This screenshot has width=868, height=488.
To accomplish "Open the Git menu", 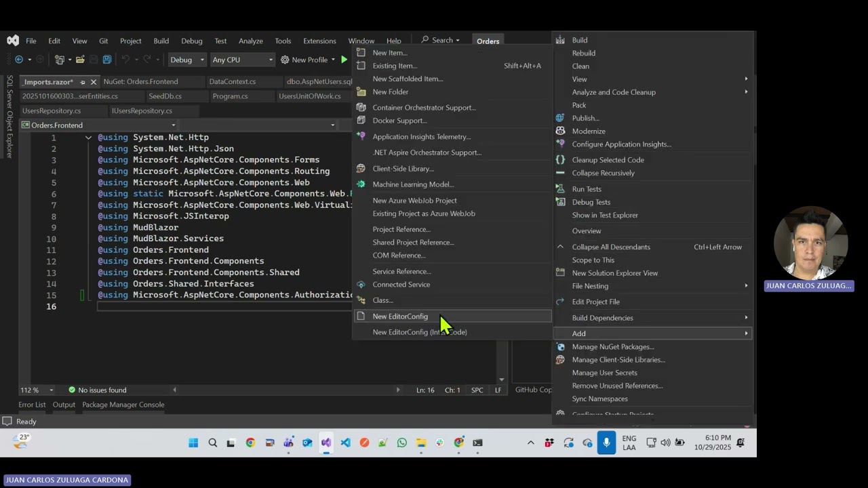I will [x=103, y=41].
